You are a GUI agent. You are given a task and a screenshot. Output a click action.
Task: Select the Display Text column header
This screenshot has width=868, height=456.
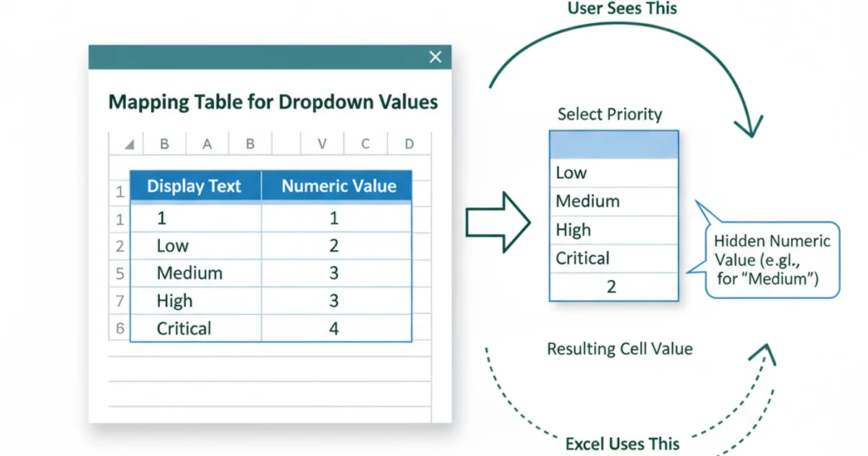[x=194, y=186]
